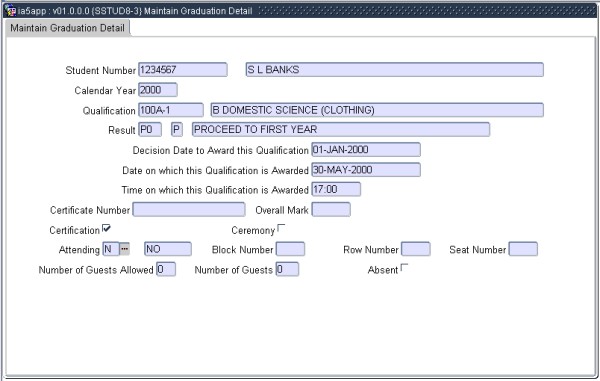600x381 pixels.
Task: Enable the Ceremony checkbox
Action: (281, 228)
